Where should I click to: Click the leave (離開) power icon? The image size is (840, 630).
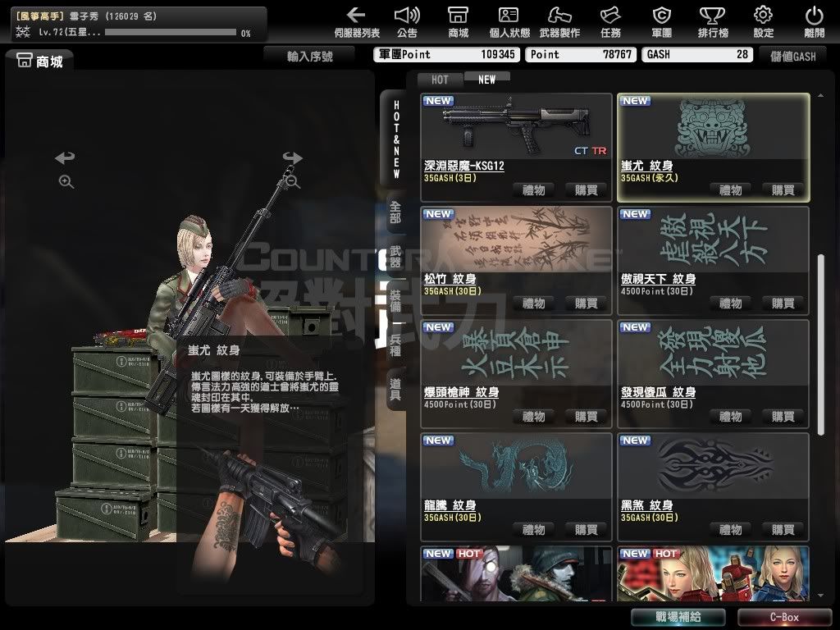pos(814,16)
